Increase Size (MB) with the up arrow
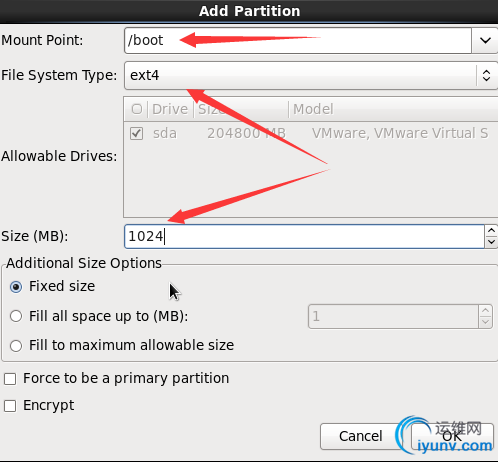Image resolution: width=498 pixels, height=462 pixels. (491, 230)
